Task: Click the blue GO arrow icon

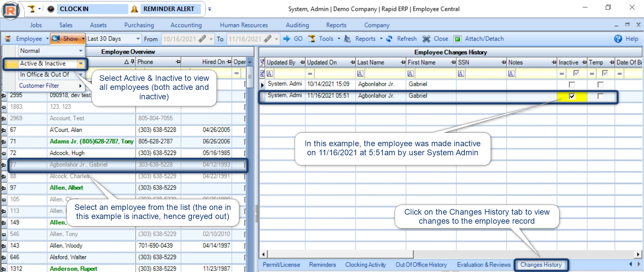Action: click(x=287, y=39)
